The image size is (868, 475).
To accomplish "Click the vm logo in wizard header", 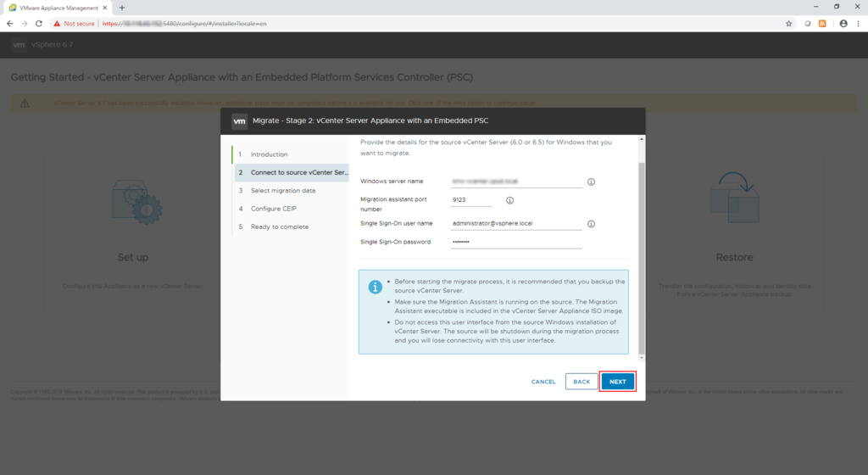I will point(239,121).
